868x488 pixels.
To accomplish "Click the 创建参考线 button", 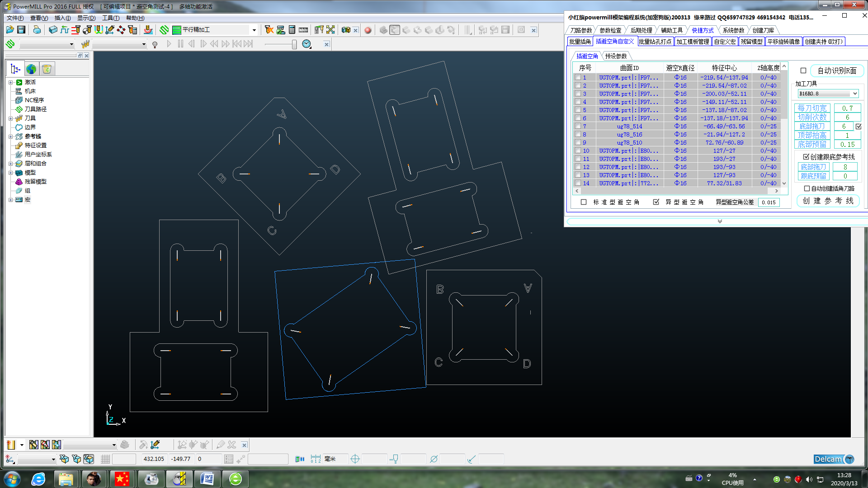I will (x=828, y=201).
